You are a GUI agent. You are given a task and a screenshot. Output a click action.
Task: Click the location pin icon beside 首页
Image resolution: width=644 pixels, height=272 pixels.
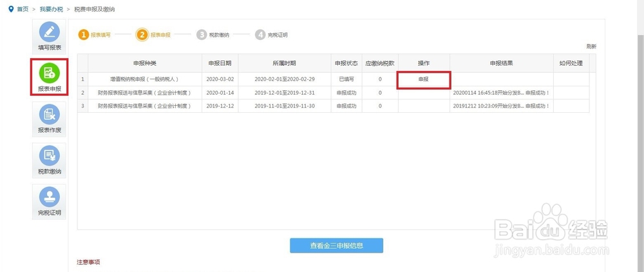pos(11,9)
